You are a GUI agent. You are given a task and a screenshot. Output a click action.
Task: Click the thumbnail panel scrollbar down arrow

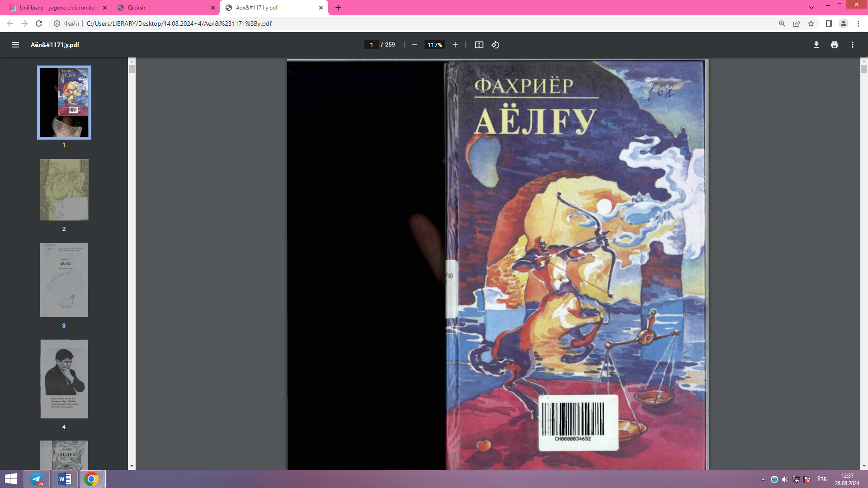coord(132,466)
